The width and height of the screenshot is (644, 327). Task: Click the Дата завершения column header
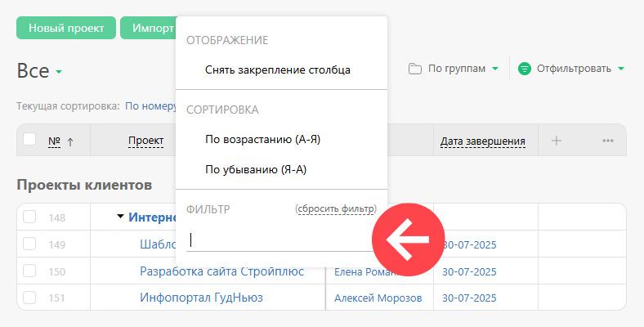coord(482,141)
